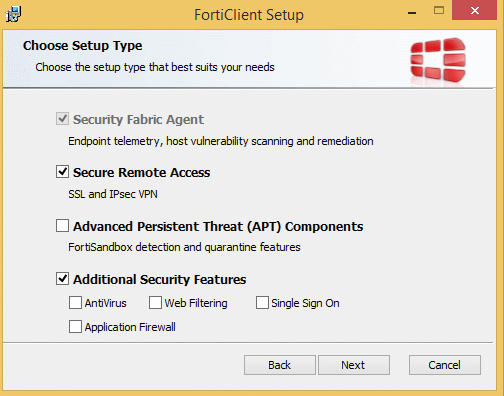504x396 pixels.
Task: Go to the previous step with Back
Action: pyautogui.click(x=280, y=365)
